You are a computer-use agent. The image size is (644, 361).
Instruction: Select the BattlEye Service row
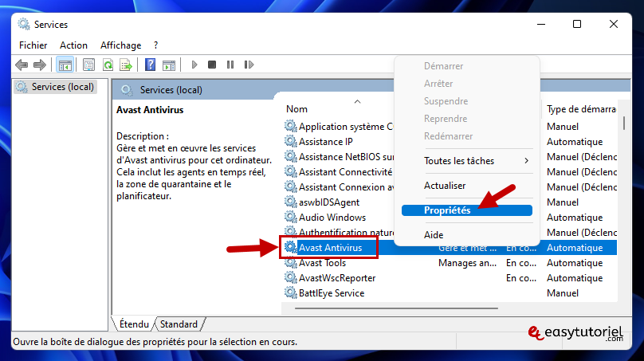332,293
